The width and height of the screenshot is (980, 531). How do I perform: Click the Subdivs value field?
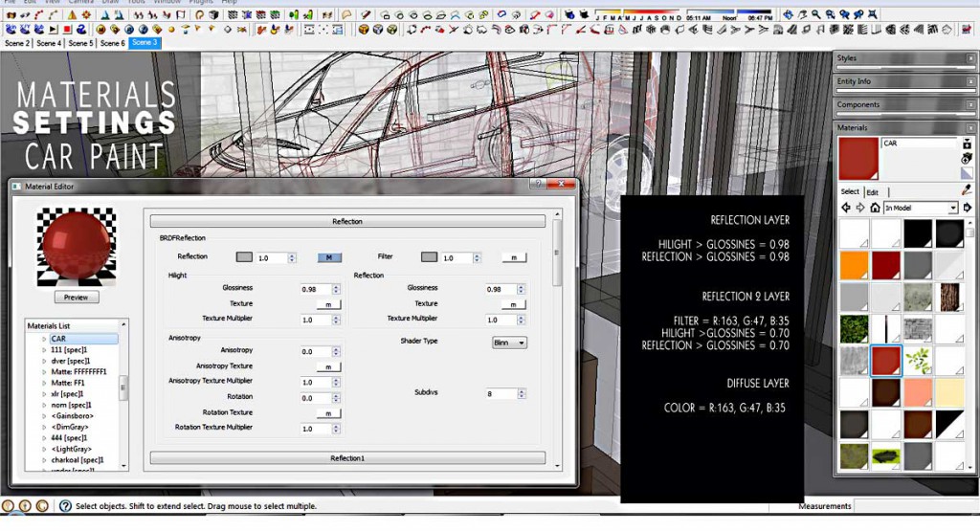tap(500, 393)
